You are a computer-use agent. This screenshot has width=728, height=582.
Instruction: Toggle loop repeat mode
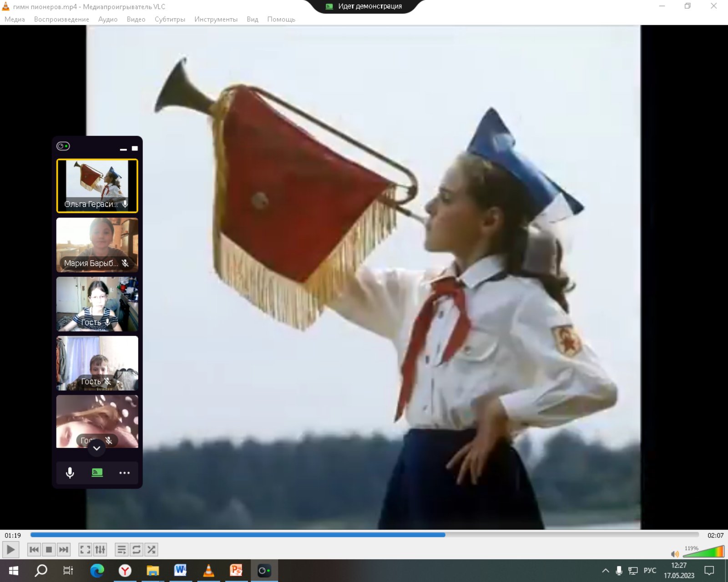point(136,550)
